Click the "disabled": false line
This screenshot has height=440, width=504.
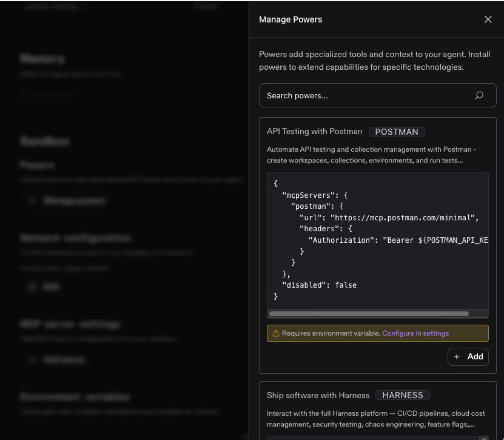click(319, 285)
